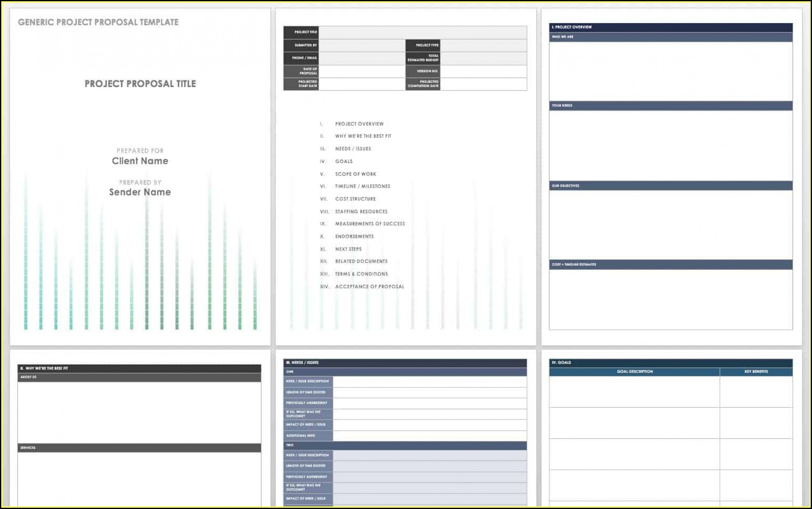The image size is (812, 509).
Task: Select the Sender Name placeholder text
Action: pos(140,192)
